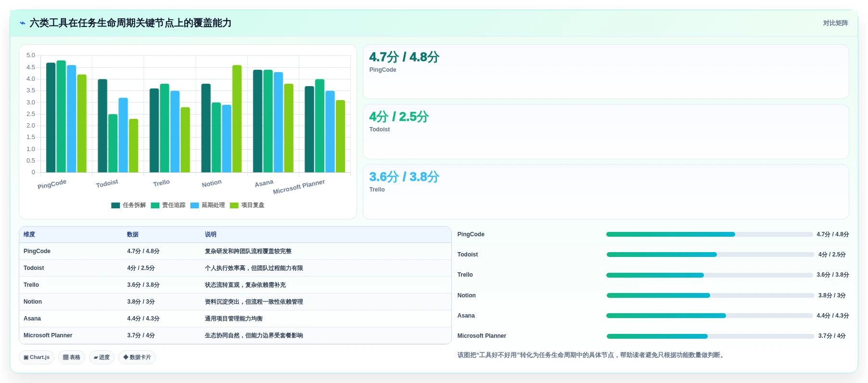This screenshot has height=383, width=868.
Task: Click the Asana progress bar
Action: point(709,316)
